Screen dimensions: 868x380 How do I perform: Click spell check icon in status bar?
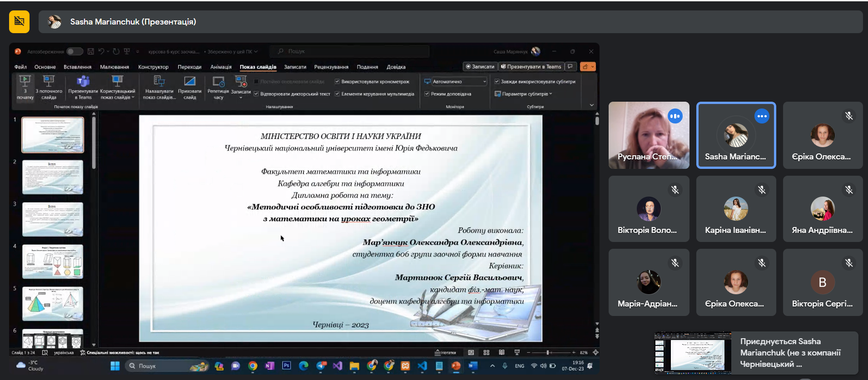click(x=45, y=352)
